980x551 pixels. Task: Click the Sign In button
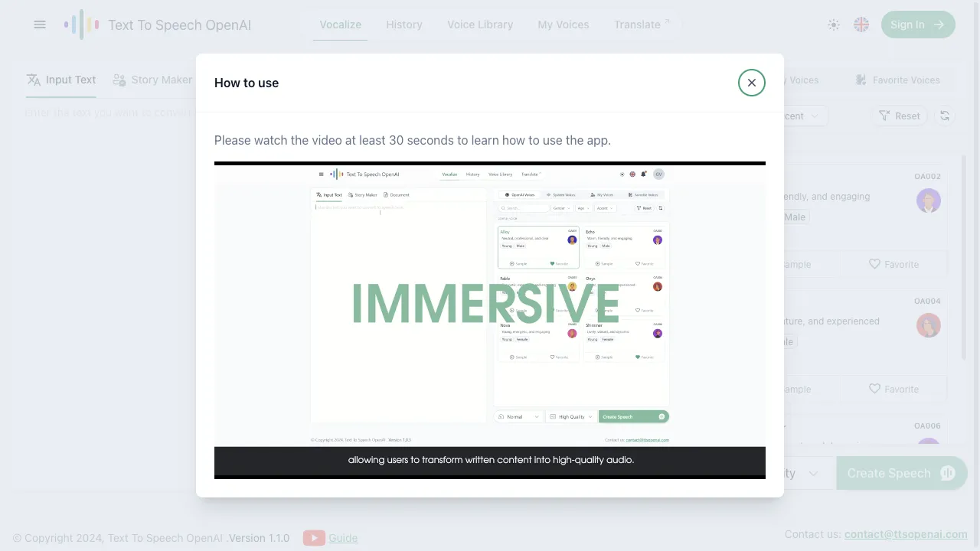point(918,24)
